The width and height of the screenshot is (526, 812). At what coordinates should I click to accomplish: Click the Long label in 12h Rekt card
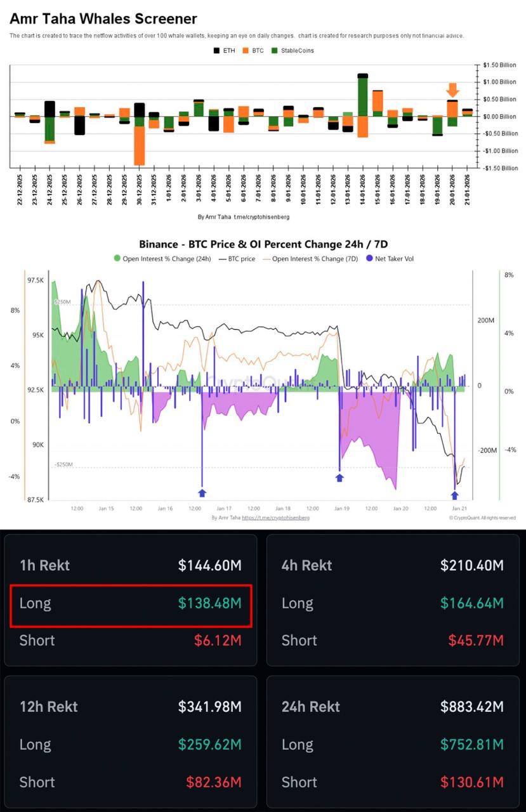35,745
